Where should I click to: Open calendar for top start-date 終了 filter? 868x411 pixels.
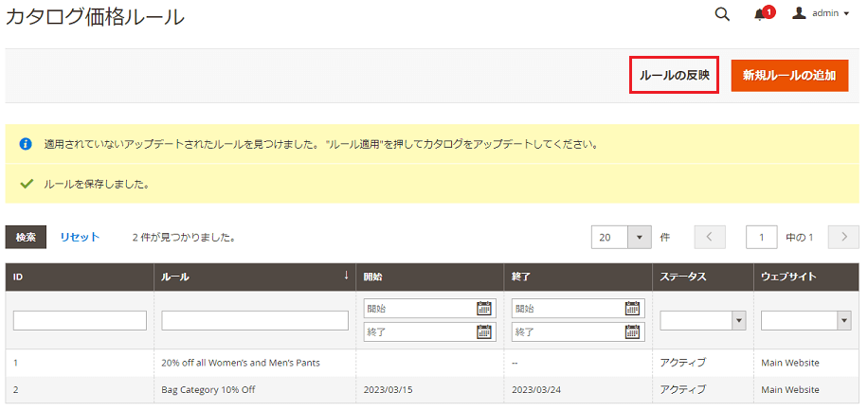[x=484, y=331]
